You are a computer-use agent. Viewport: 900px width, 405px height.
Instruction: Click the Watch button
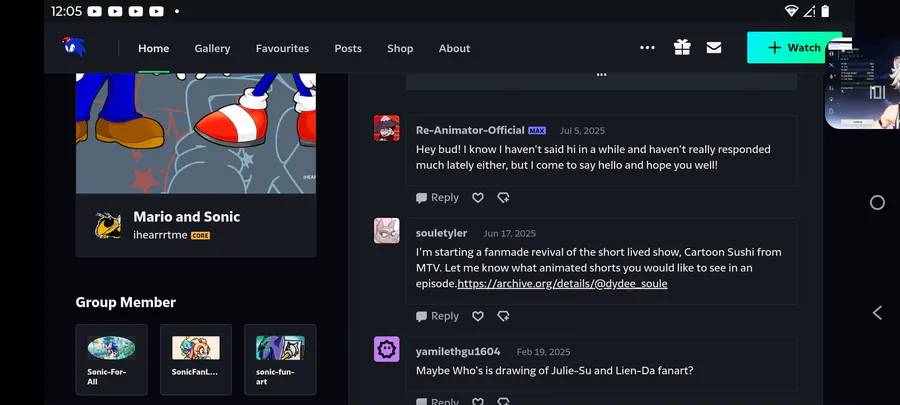point(794,48)
